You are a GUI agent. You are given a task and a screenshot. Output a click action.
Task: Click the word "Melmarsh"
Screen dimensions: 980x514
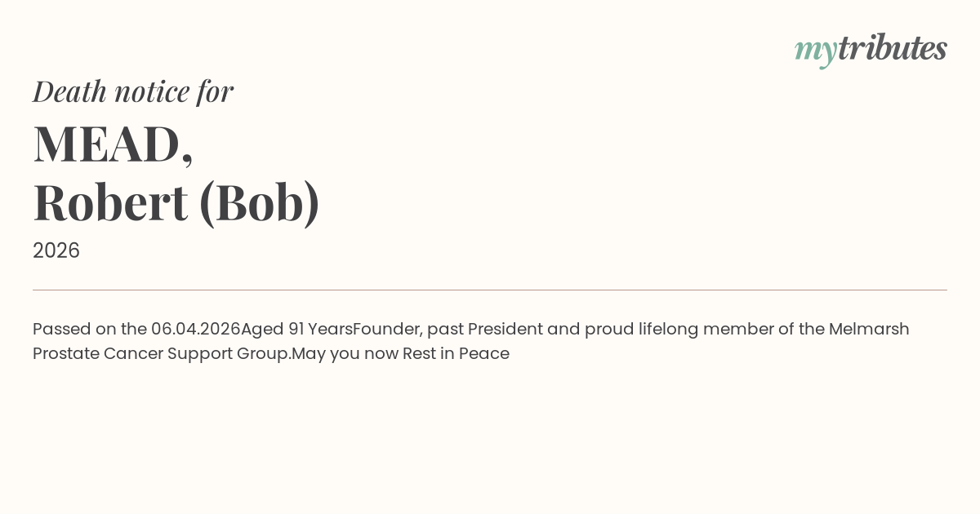coord(869,330)
